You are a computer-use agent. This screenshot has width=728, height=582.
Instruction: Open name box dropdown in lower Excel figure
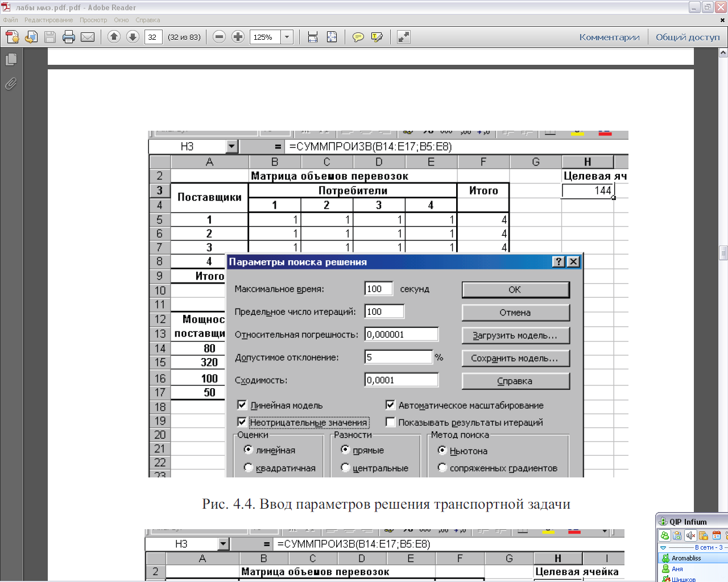[223, 544]
